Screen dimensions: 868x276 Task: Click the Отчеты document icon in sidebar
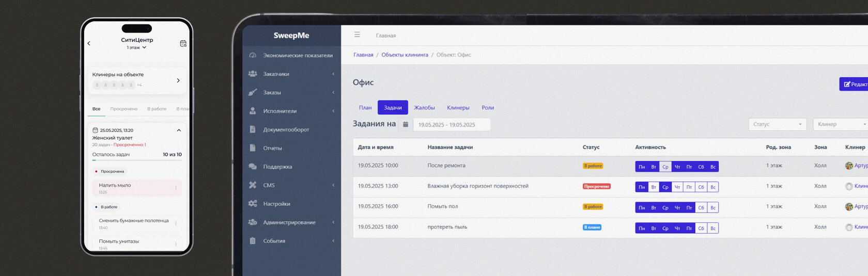tap(253, 148)
